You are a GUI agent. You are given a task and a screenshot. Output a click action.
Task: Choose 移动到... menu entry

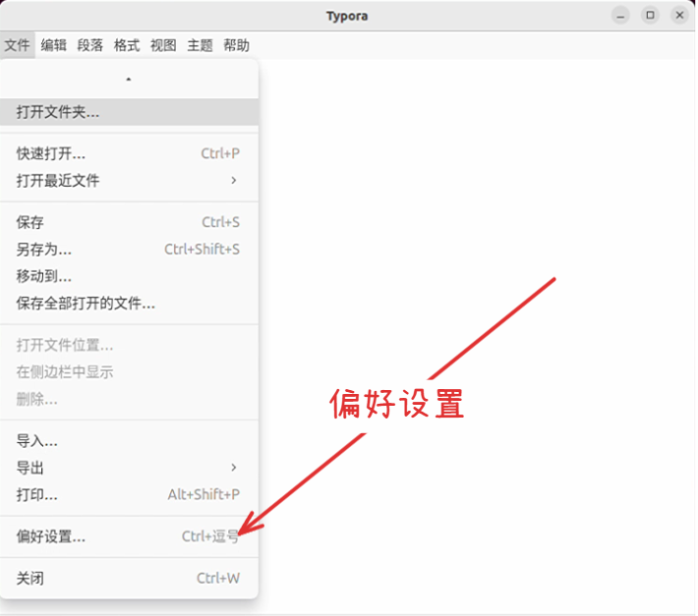click(129, 276)
